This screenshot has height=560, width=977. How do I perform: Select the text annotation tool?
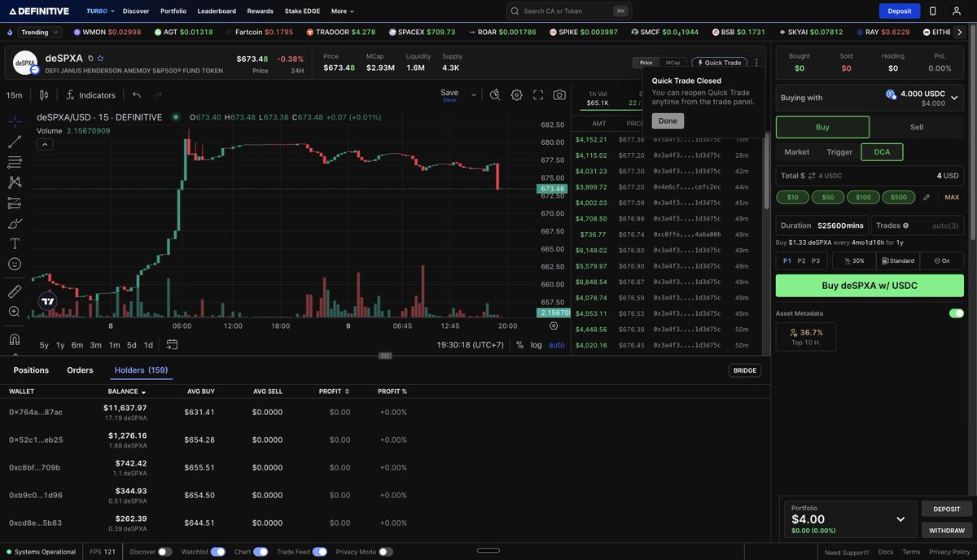(x=15, y=243)
